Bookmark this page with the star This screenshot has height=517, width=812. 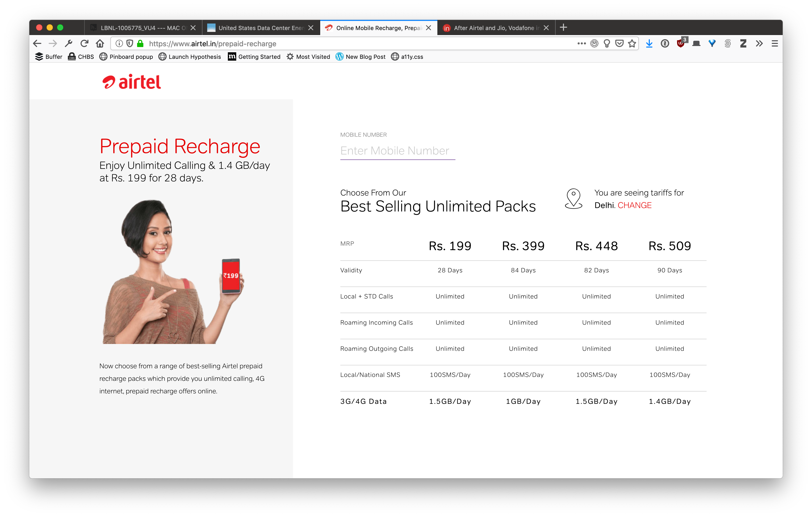pyautogui.click(x=632, y=43)
